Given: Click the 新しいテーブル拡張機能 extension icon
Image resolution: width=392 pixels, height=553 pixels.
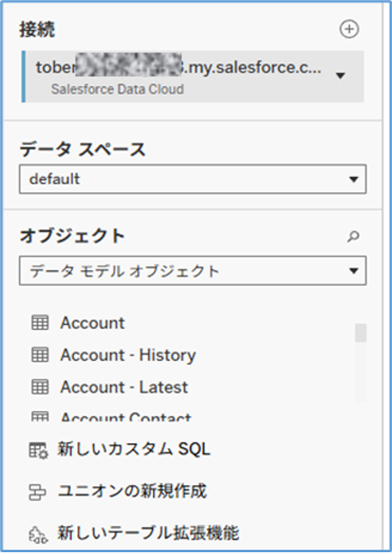Looking at the screenshot, I should click(x=37, y=535).
